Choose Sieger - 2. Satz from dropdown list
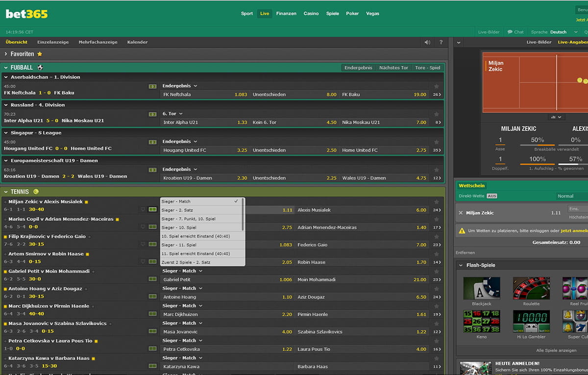 (201, 210)
